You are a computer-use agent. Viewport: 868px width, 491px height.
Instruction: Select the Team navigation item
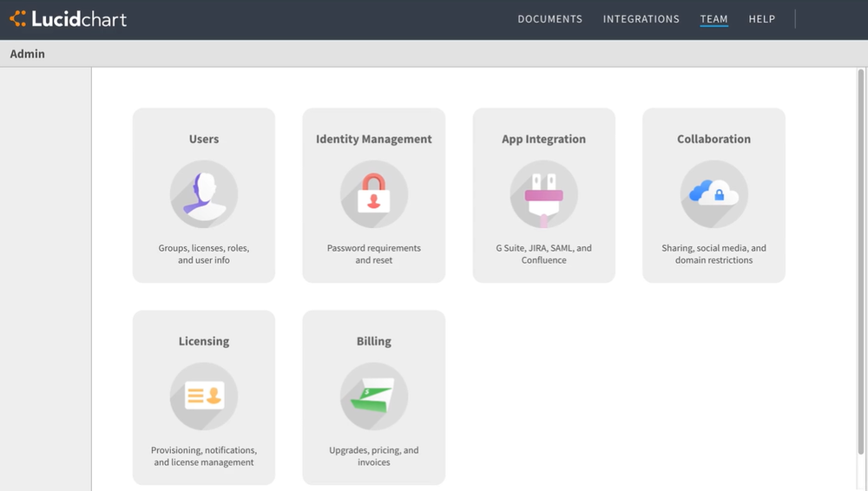click(713, 19)
